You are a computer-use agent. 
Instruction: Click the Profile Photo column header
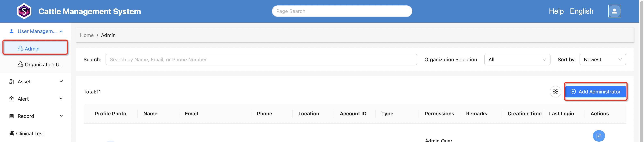pos(111,114)
